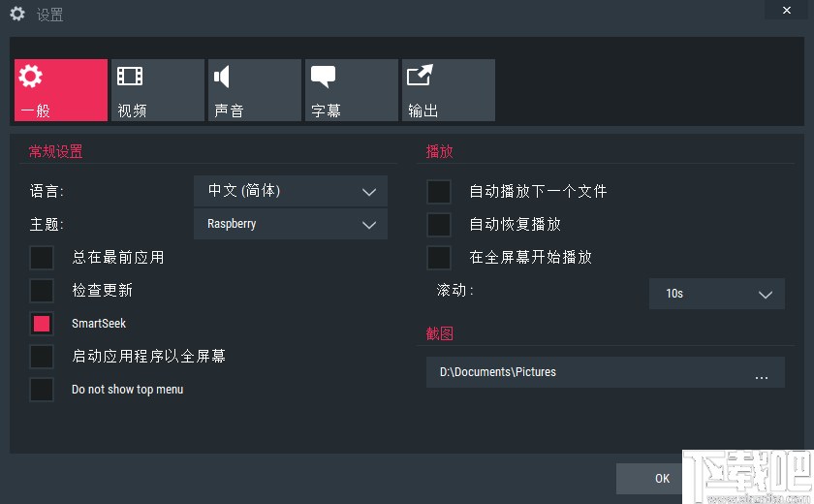The image size is (814, 504).
Task: Open the 语言 language dropdown
Action: pos(291,191)
